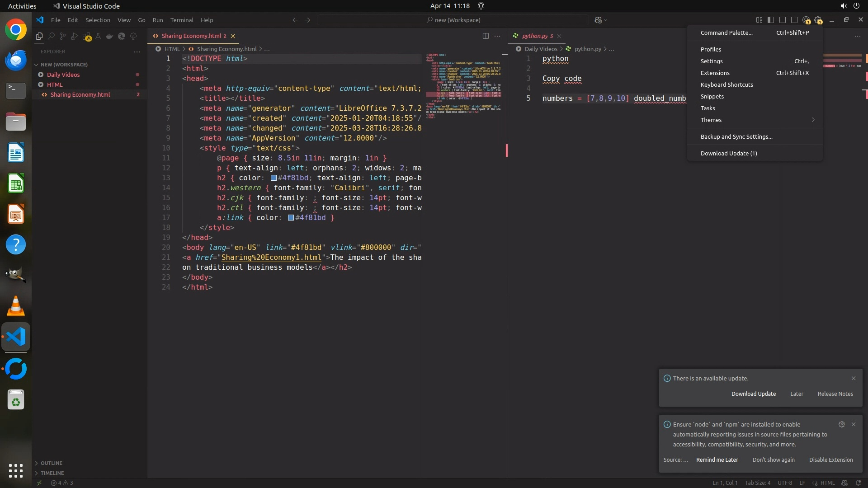Click the #4f81bd color swatch on line 13

coord(274,178)
